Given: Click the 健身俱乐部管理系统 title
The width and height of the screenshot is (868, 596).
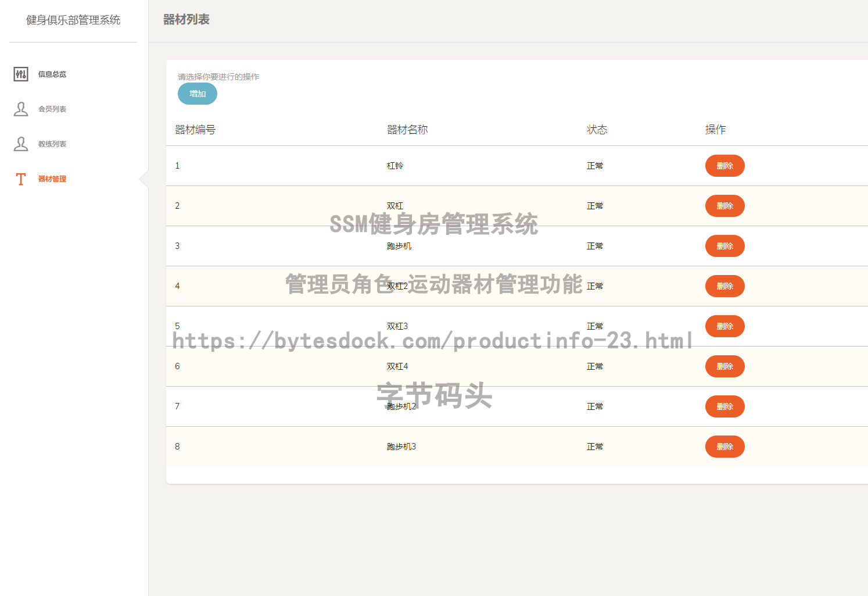Looking at the screenshot, I should coord(73,20).
